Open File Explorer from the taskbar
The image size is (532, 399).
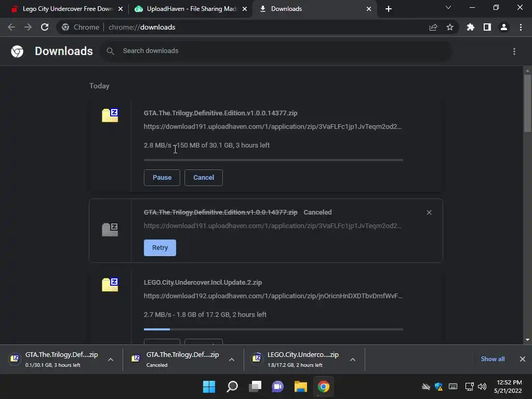(x=301, y=387)
